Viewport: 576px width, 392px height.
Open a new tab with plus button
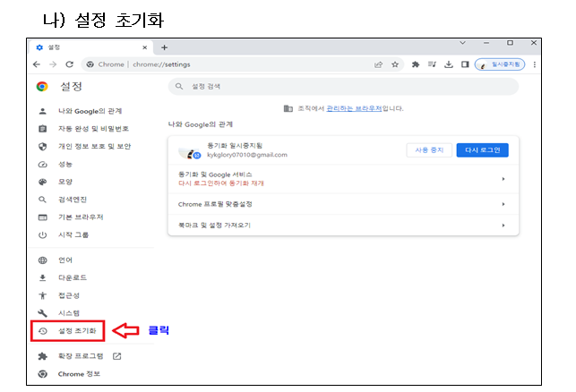pos(164,47)
